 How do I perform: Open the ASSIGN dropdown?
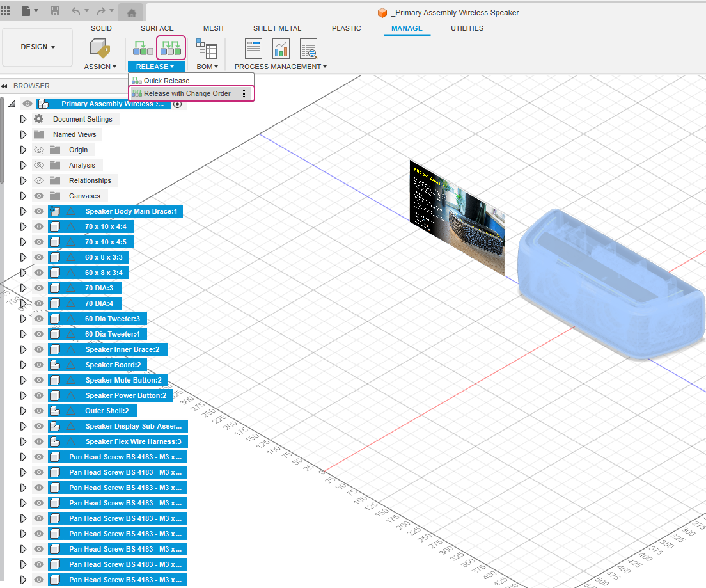(x=100, y=67)
